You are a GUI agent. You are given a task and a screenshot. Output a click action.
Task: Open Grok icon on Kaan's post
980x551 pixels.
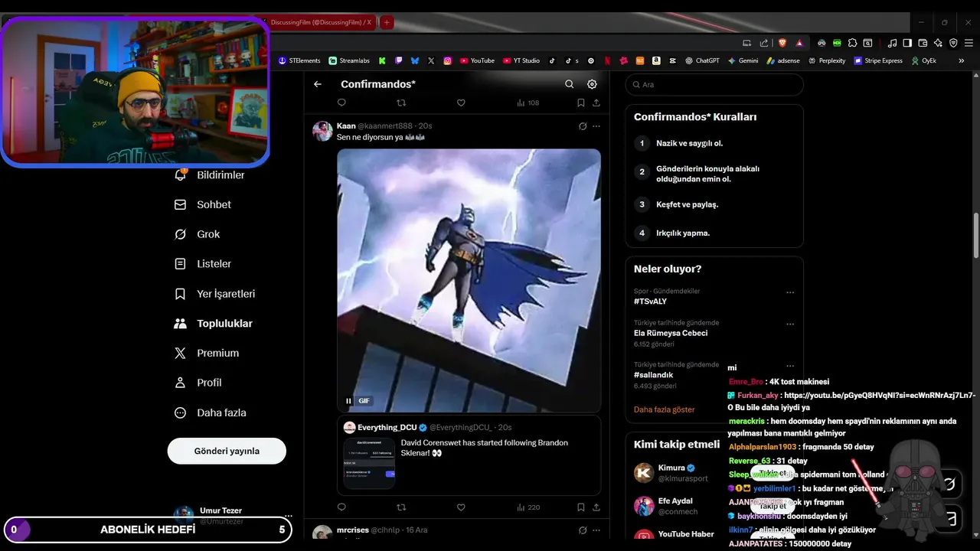(x=583, y=126)
